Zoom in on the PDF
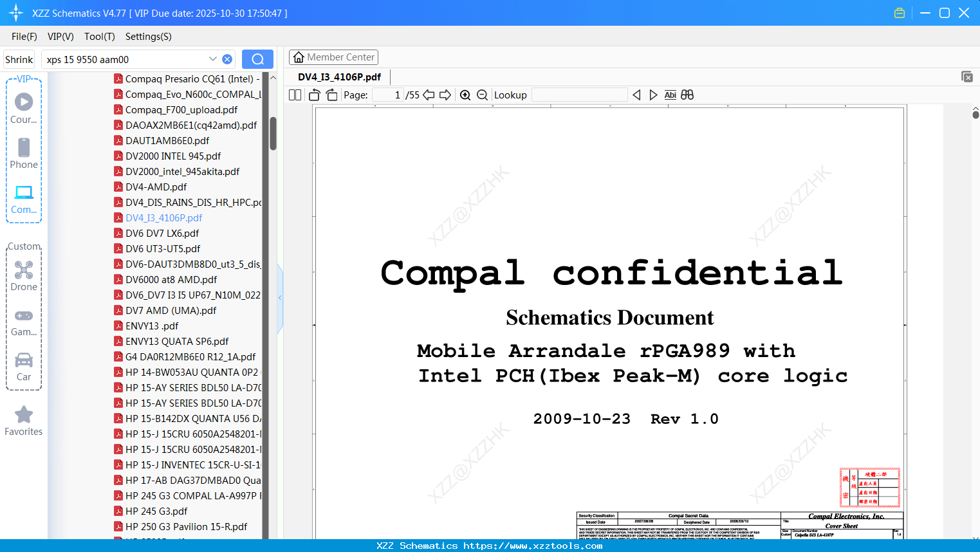The height and width of the screenshot is (552, 980). pos(465,95)
